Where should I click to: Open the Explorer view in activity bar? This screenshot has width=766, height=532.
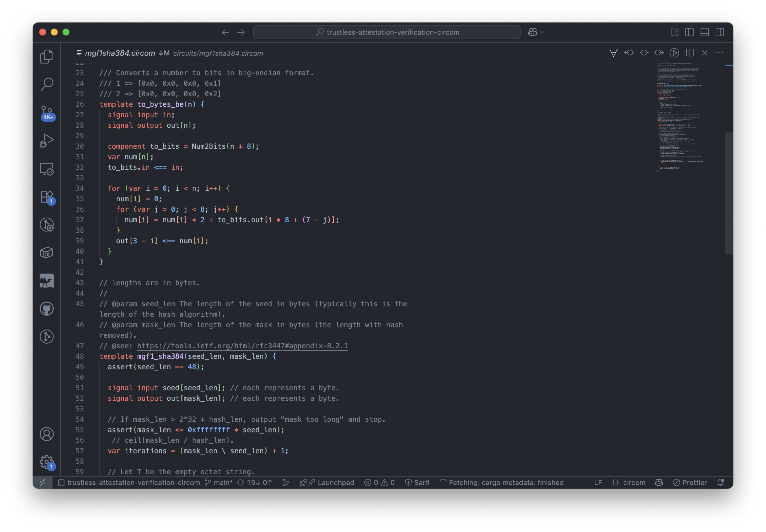click(47, 56)
